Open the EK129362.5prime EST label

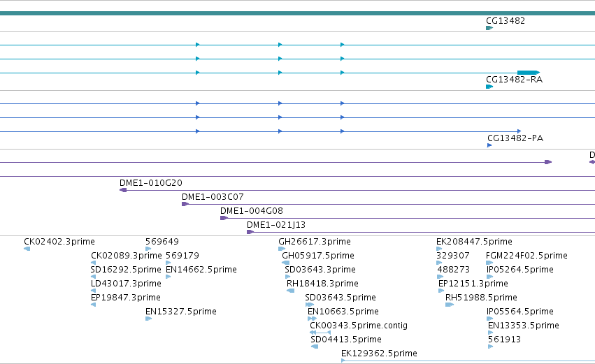(379, 354)
